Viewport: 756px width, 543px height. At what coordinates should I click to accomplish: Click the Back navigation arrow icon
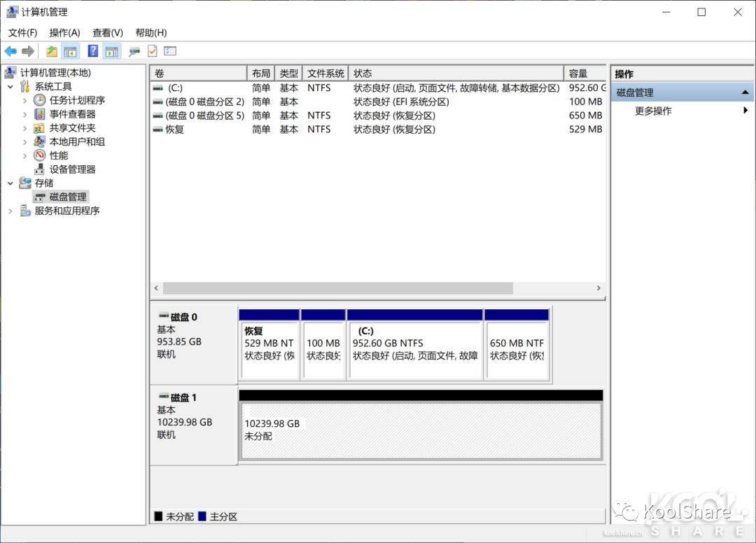click(x=10, y=50)
